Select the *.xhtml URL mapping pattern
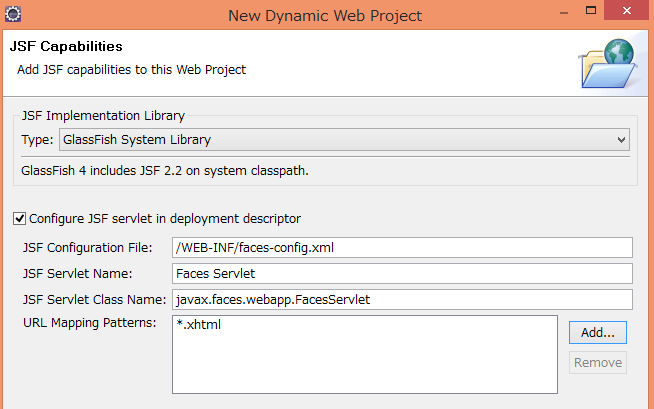The width and height of the screenshot is (654, 409). (199, 324)
